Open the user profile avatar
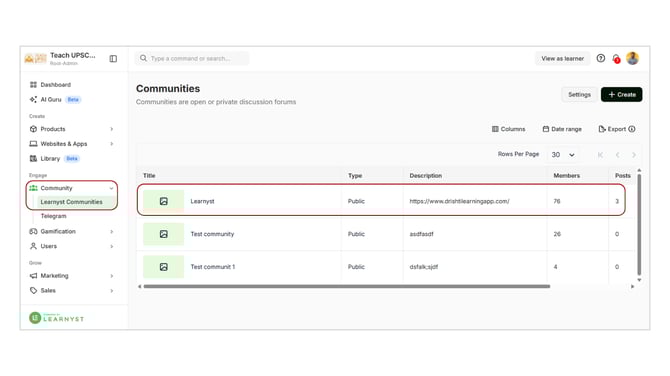The width and height of the screenshot is (670, 376). point(633,58)
